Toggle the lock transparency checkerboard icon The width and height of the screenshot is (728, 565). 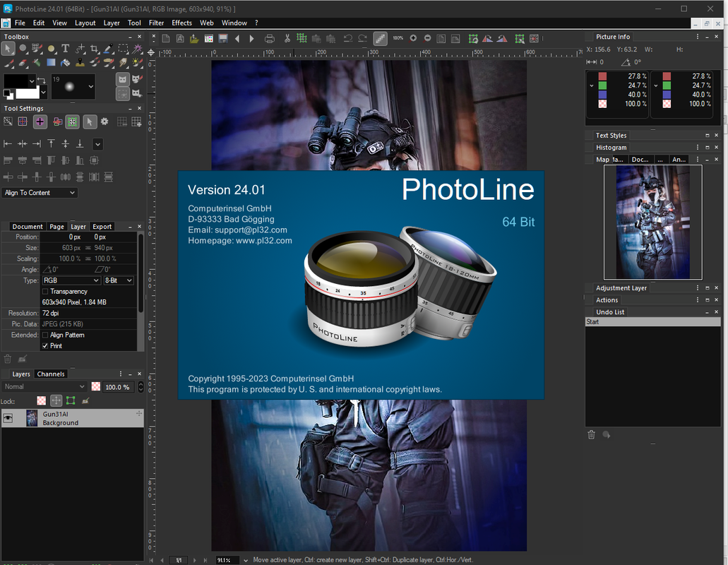click(42, 400)
